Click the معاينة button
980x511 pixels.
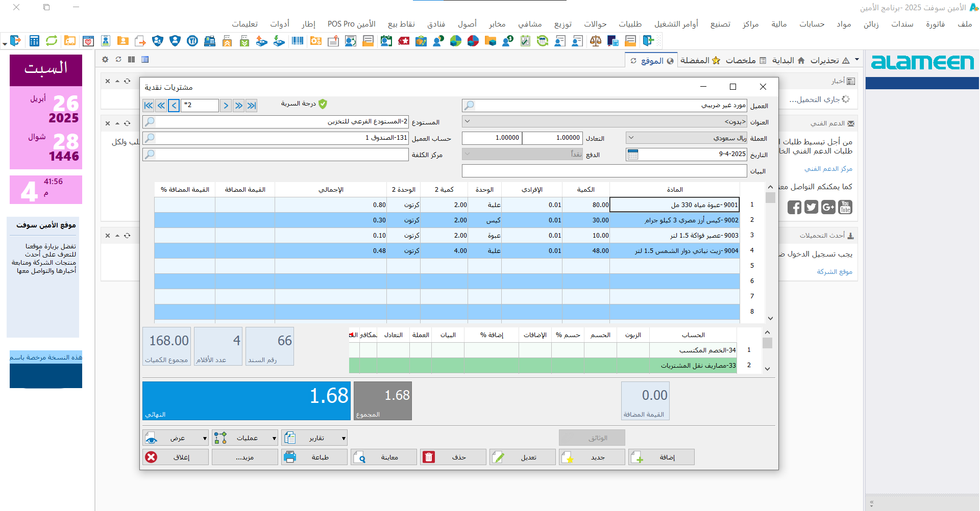click(x=384, y=457)
